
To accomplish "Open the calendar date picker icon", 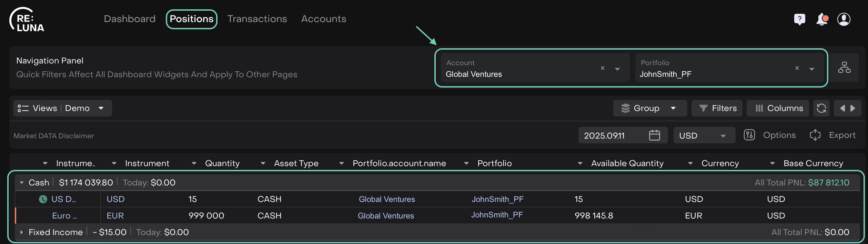I will point(654,135).
